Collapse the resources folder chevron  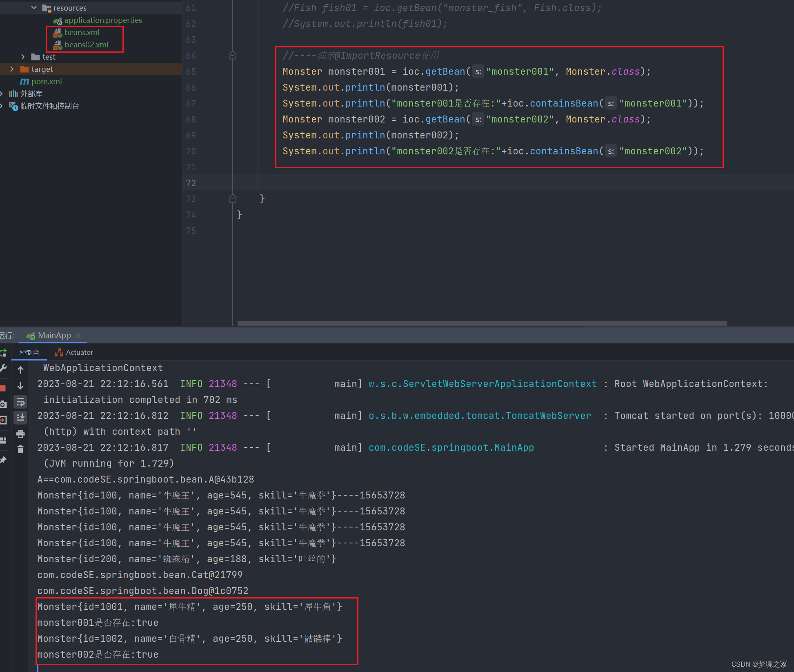tap(34, 8)
